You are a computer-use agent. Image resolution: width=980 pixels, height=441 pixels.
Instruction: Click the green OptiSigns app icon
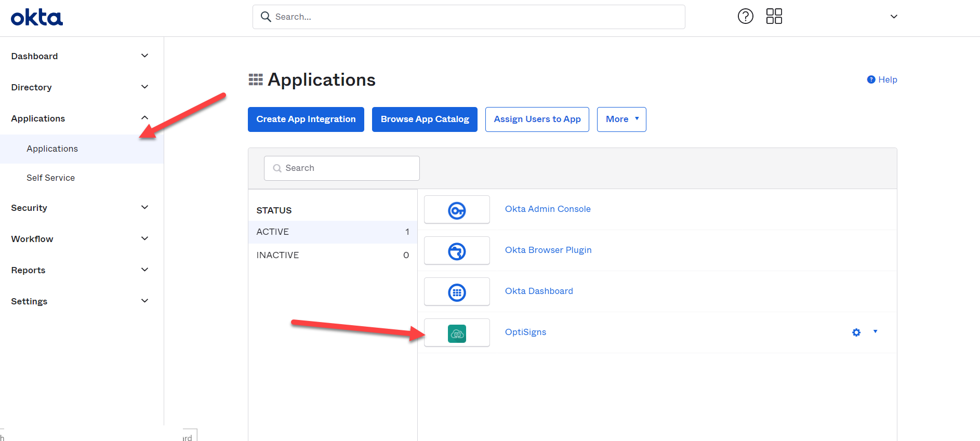click(x=457, y=333)
